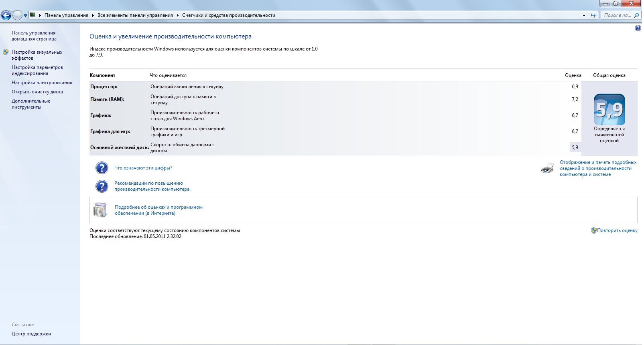Open 'Панель управления - домашняя страница'
Screen dimensions: 644x345
tap(35, 36)
